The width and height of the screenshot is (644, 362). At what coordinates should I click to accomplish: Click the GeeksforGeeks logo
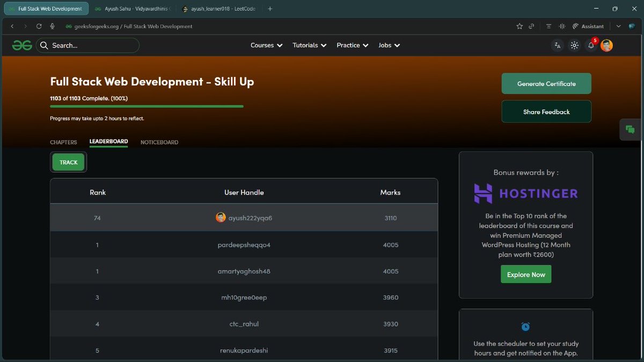22,46
